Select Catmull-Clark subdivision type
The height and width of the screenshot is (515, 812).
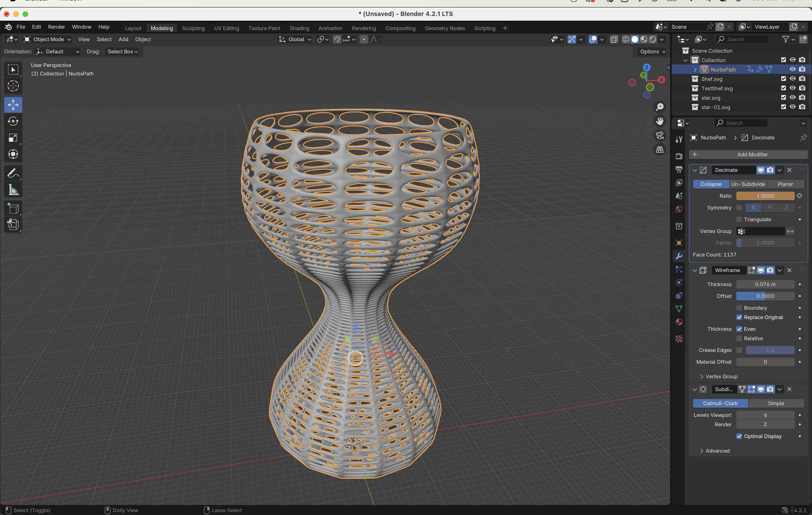[x=720, y=404]
